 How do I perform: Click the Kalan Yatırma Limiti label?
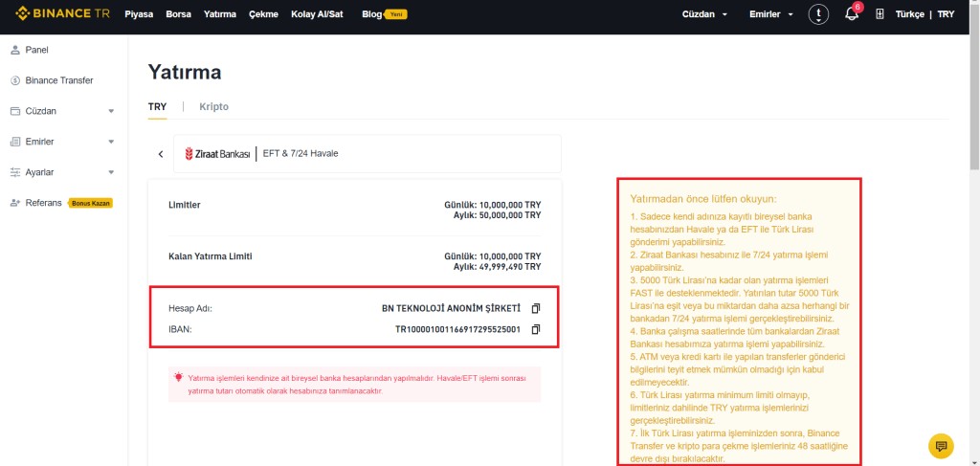click(211, 256)
